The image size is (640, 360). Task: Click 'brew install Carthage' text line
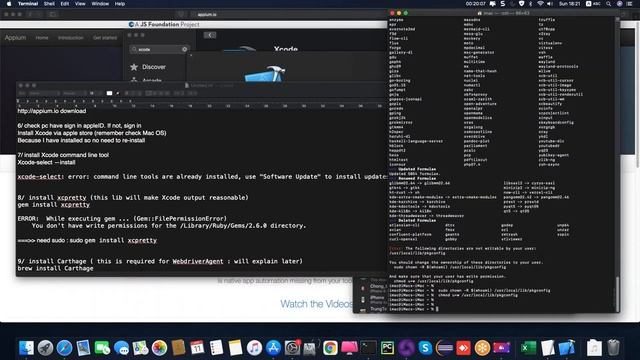pyautogui.click(x=56, y=269)
